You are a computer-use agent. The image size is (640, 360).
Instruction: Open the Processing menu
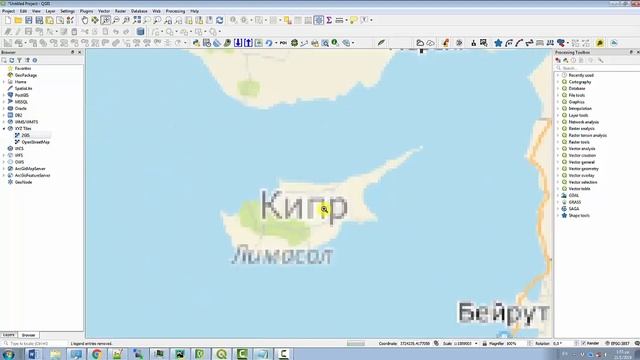[x=175, y=11]
